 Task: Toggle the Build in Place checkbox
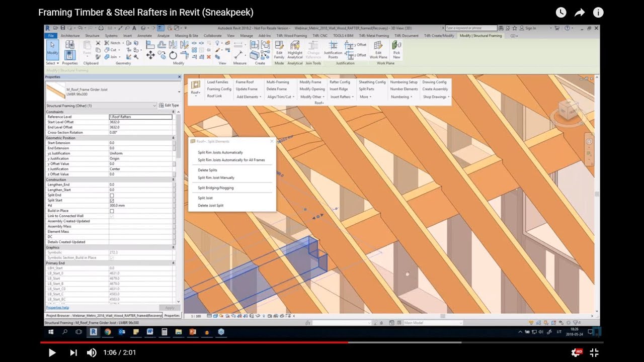(112, 211)
